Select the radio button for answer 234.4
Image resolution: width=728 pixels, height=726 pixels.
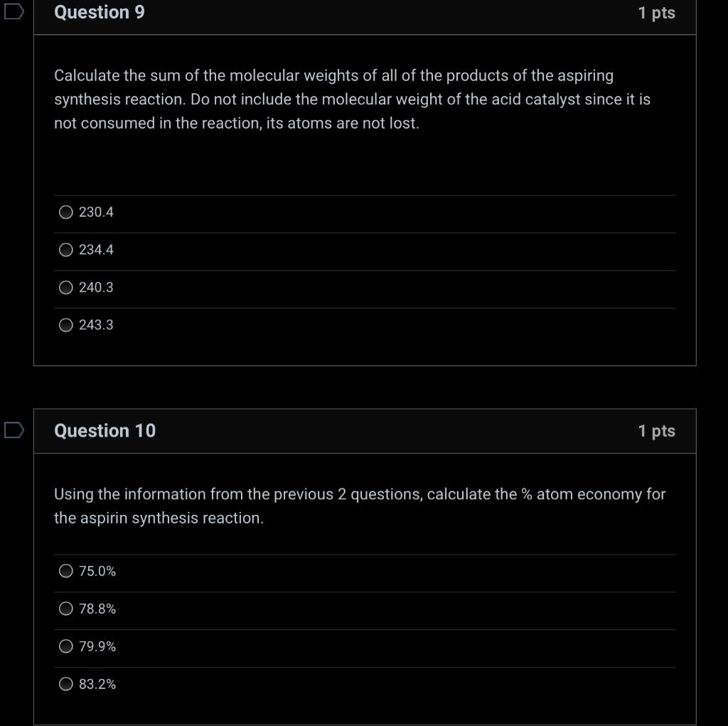point(66,249)
